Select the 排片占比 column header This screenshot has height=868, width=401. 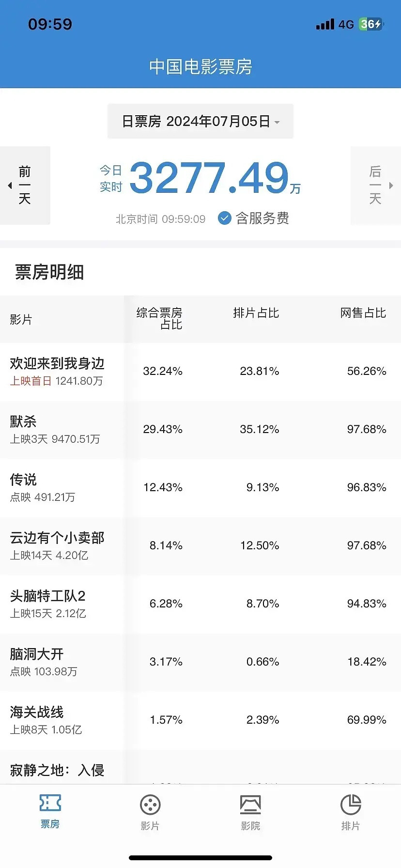point(256,313)
